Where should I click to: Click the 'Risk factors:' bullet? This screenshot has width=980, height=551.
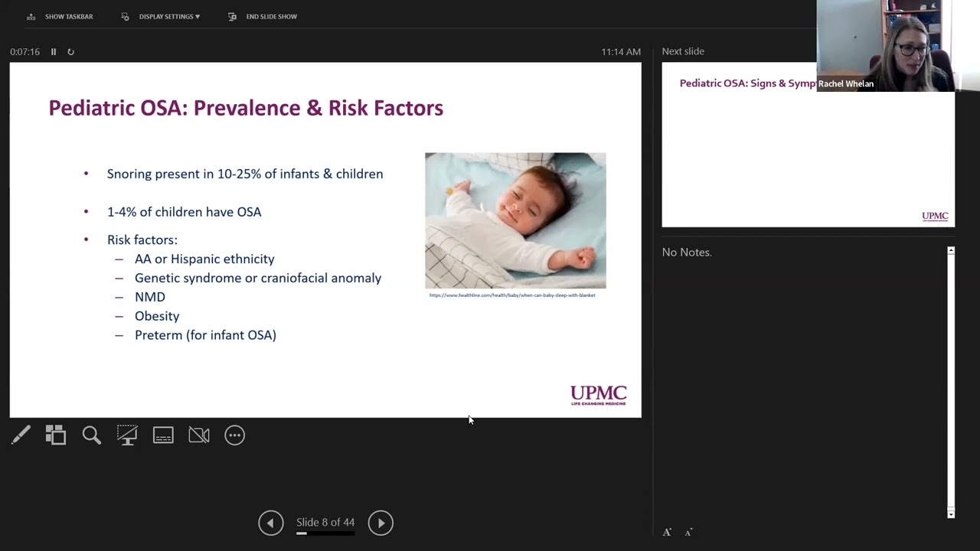point(142,240)
